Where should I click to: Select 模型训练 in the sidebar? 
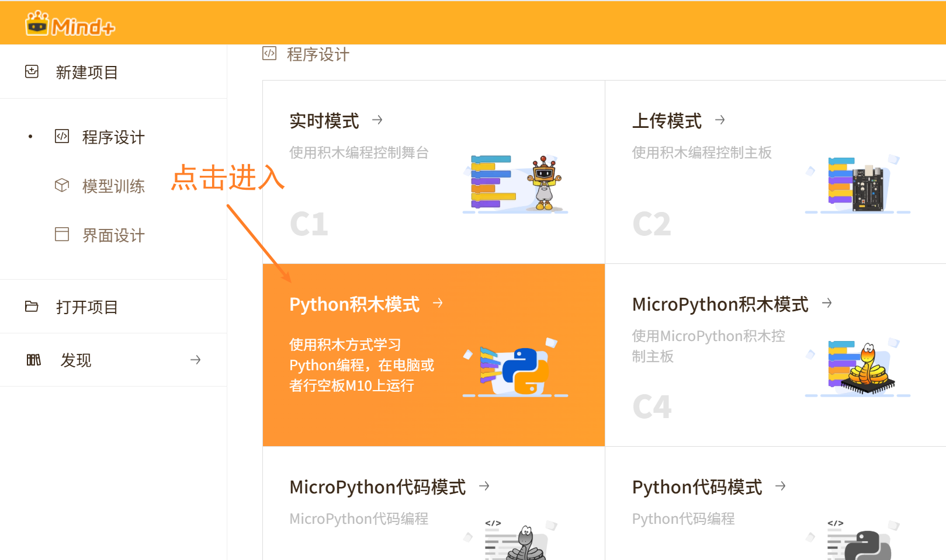113,186
